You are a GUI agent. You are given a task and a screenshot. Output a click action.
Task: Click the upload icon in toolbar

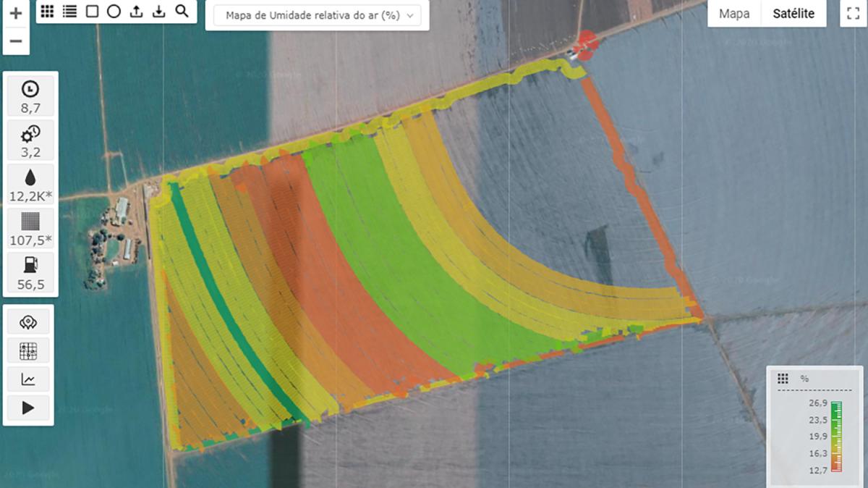tap(136, 12)
